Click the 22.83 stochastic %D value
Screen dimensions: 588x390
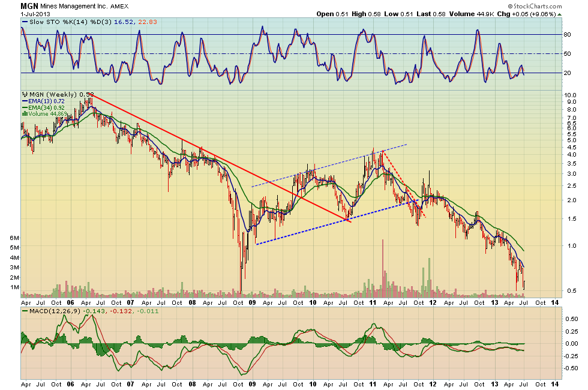pos(148,22)
